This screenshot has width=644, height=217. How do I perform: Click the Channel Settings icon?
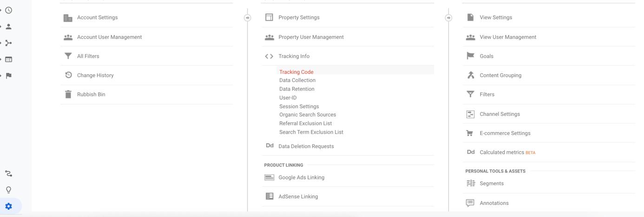tap(470, 114)
